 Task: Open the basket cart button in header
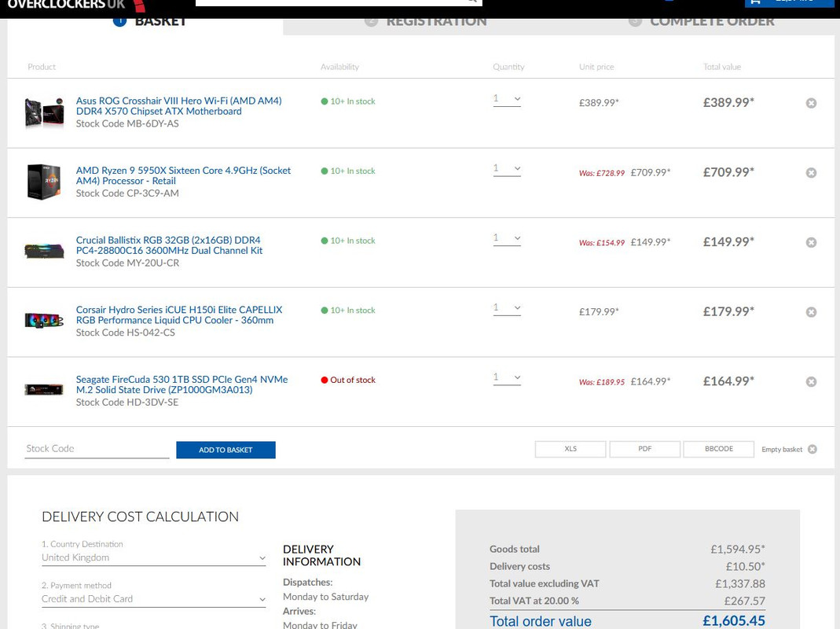tap(790, 2)
